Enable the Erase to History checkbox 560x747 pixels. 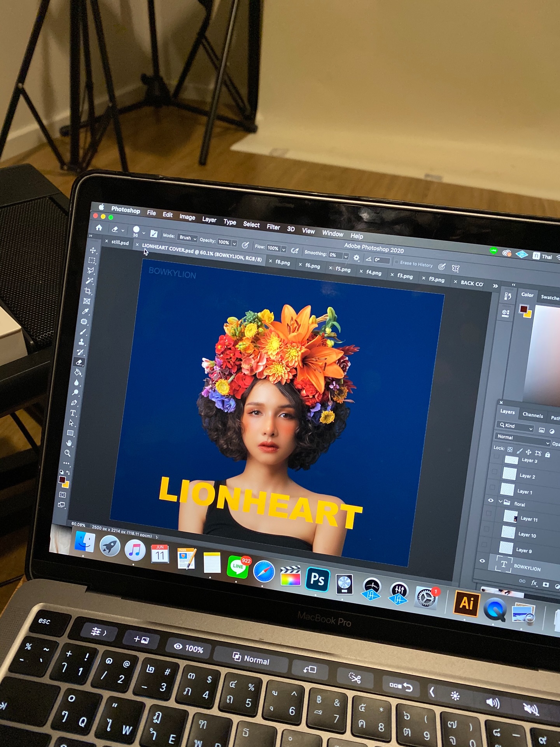pyautogui.click(x=397, y=262)
